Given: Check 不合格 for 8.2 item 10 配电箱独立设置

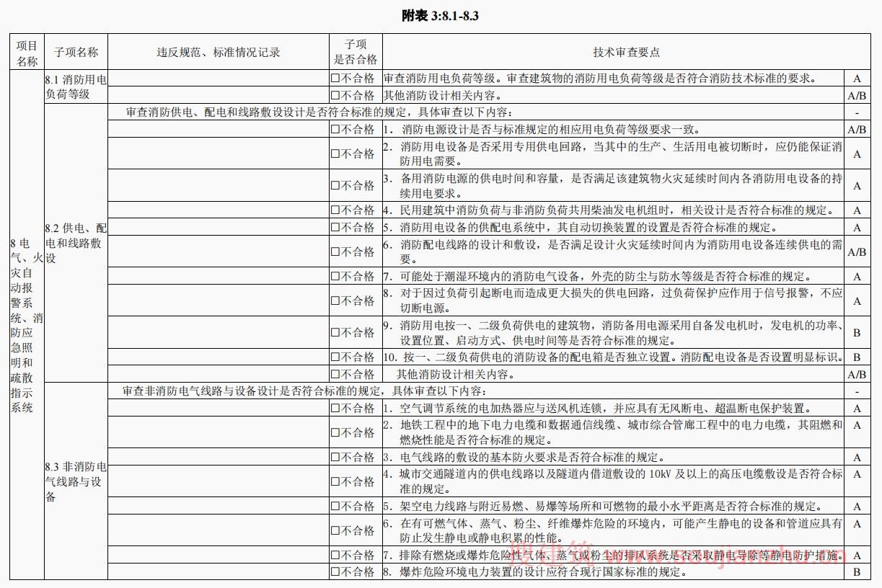Looking at the screenshot, I should point(335,357).
